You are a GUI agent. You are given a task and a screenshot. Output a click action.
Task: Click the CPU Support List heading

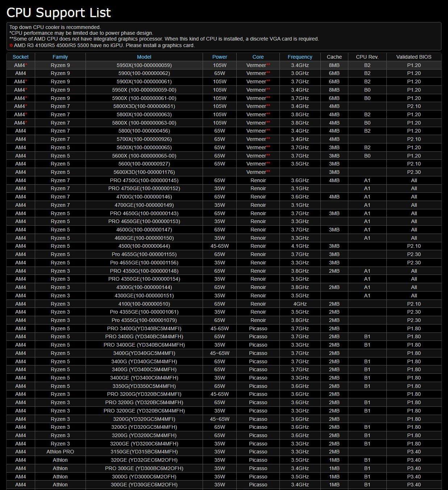coord(59,13)
